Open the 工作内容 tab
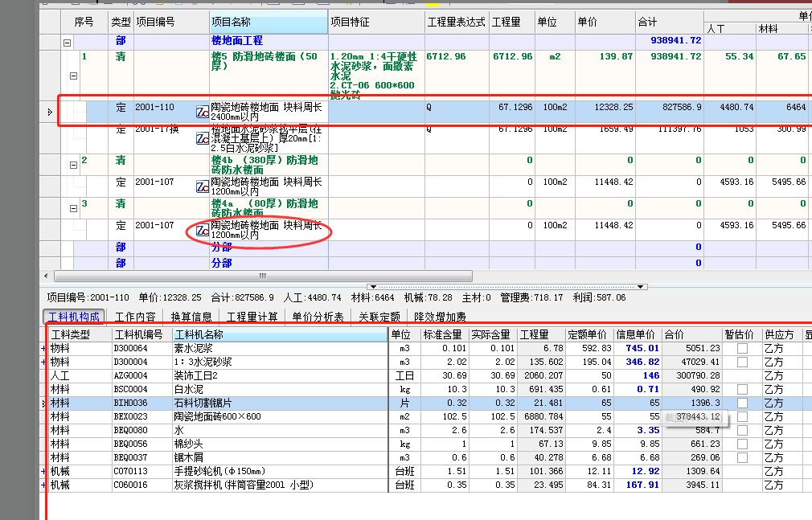This screenshot has height=520, width=812. point(135,317)
